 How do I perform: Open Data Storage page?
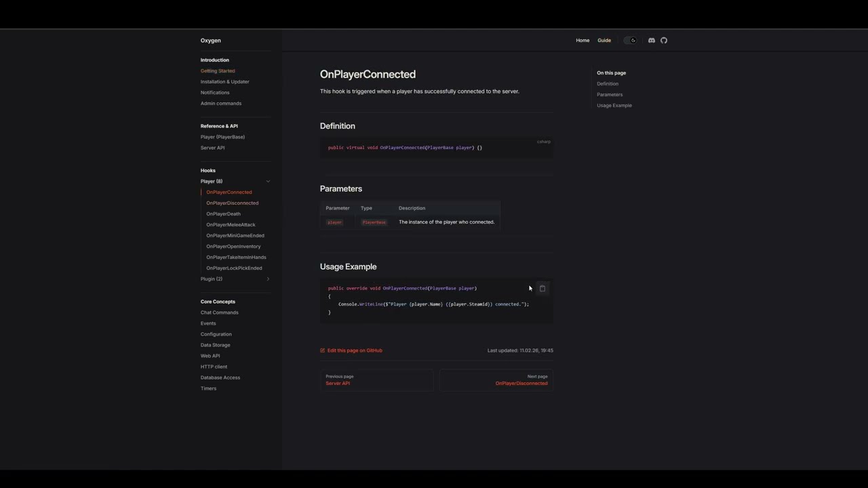[x=216, y=345]
